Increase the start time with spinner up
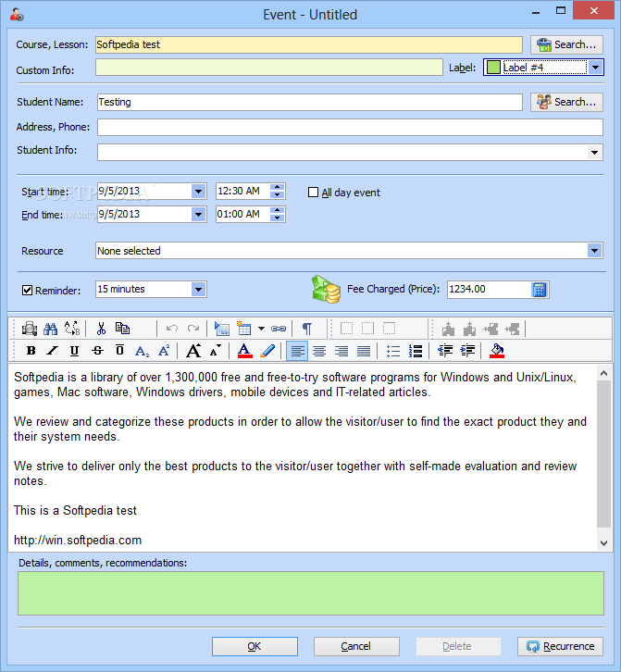 pyautogui.click(x=278, y=187)
